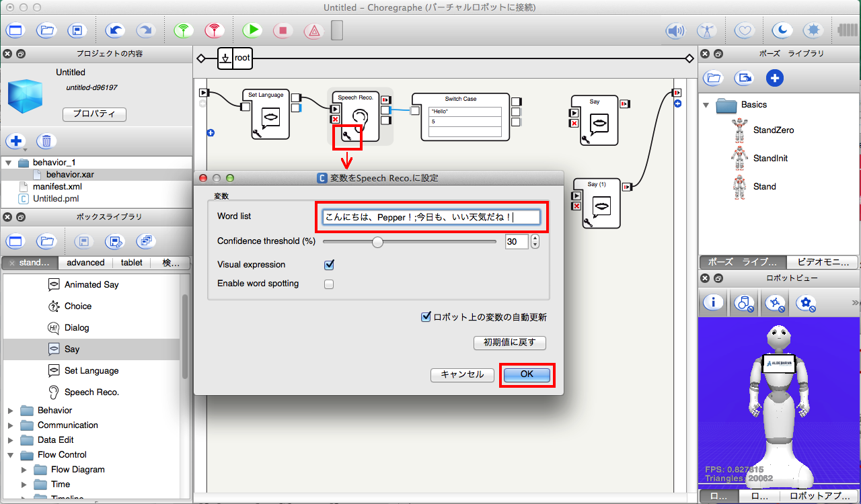Open the red warning triangle error icon
Viewport: 861px width, 504px height.
coord(313,31)
